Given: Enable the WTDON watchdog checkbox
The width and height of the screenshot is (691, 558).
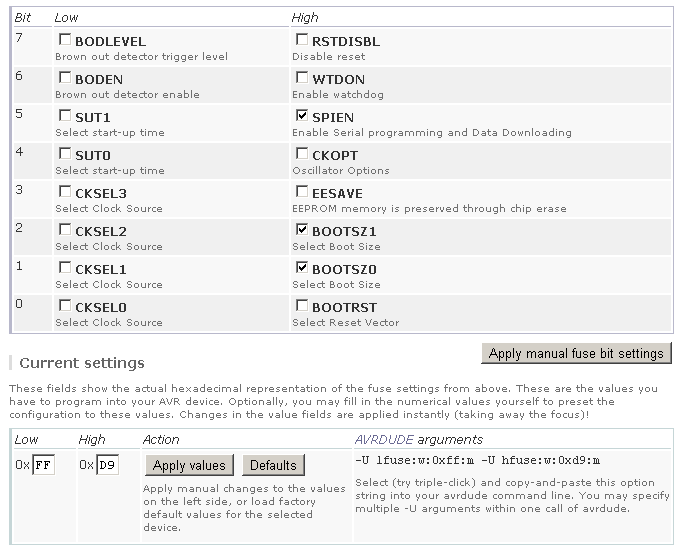Looking at the screenshot, I should coord(302,79).
